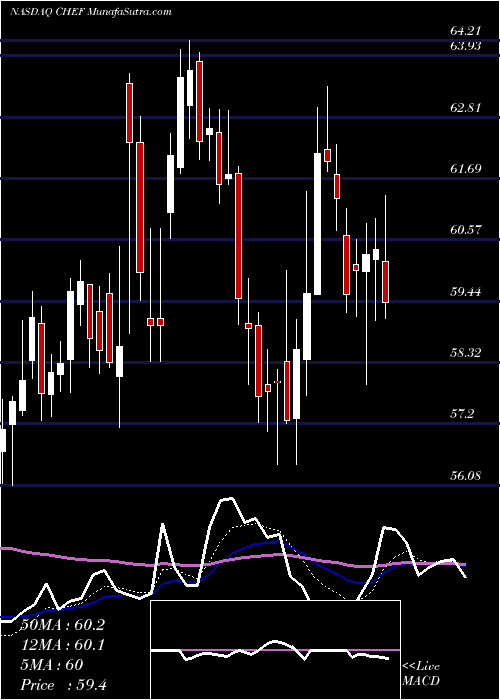The height and width of the screenshot is (700, 500).
Task: Select the 58.32 price level label
Action: point(465,353)
